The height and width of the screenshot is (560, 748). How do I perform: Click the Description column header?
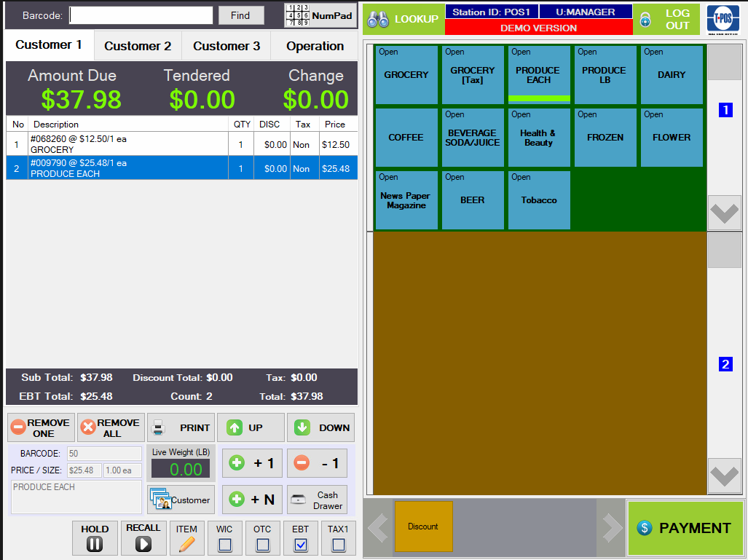(128, 125)
